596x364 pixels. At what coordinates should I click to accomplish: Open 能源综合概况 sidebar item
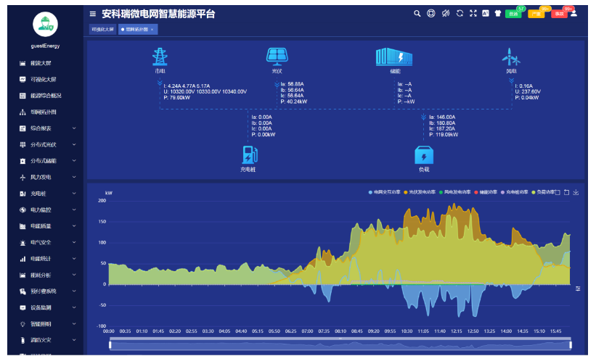pyautogui.click(x=46, y=96)
